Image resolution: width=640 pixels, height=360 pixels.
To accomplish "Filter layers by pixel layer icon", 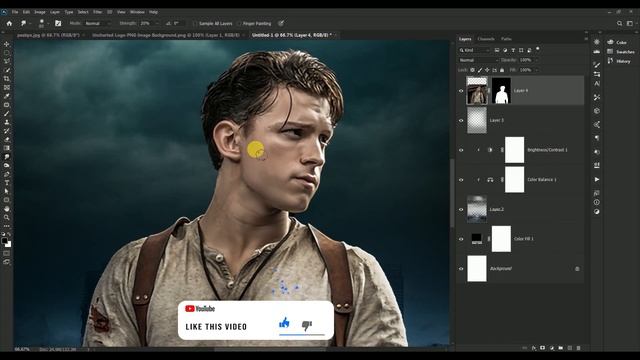I will (x=497, y=50).
